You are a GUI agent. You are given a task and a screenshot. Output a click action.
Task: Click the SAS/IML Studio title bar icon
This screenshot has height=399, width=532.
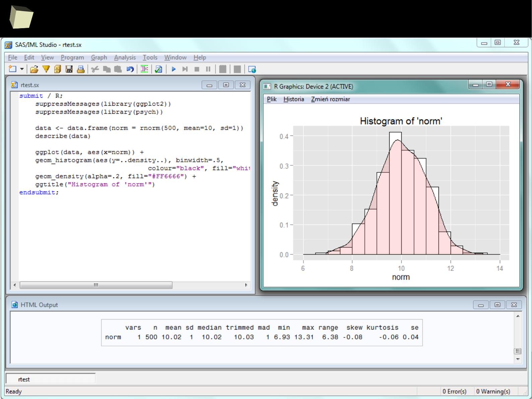(9, 45)
